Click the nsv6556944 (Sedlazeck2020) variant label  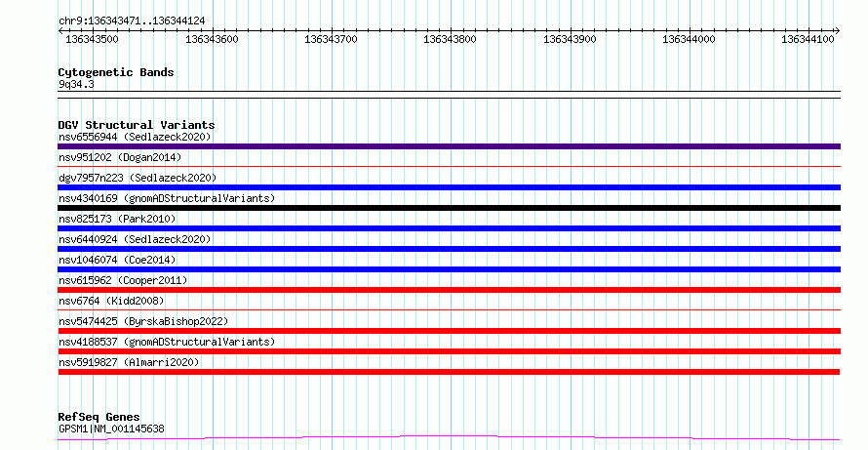[x=135, y=137]
